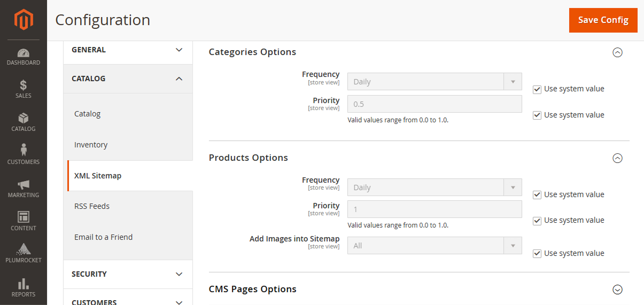The height and width of the screenshot is (305, 644).
Task: Select the RSS Feeds config tab
Action: [92, 206]
